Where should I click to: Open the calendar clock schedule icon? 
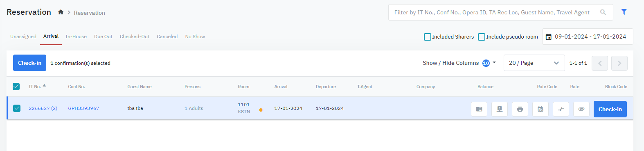[x=540, y=109]
